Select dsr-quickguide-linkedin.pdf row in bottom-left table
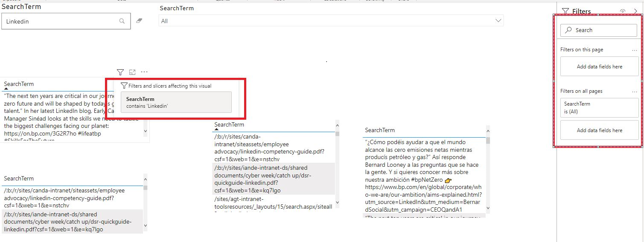The width and height of the screenshot is (644, 242). 72,221
